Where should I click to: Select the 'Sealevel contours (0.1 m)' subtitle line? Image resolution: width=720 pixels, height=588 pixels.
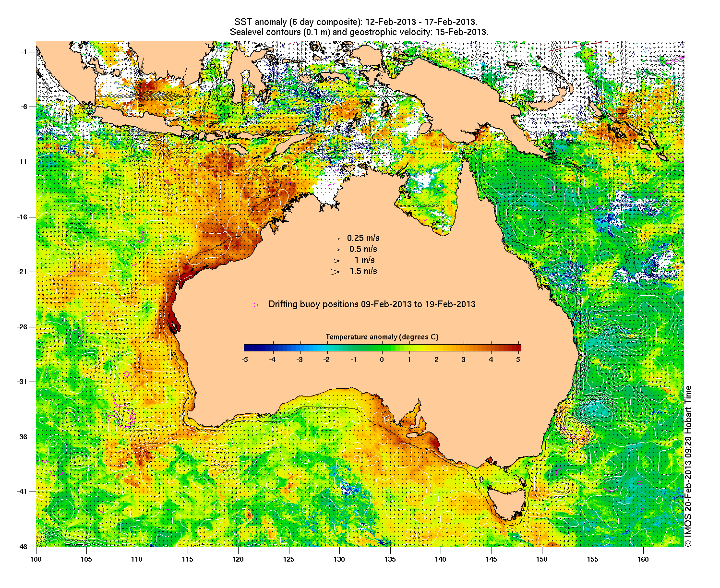[359, 32]
